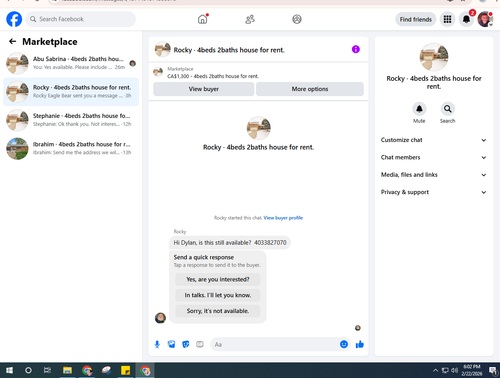Open Ibrahim conversation
The image size is (500, 378).
pos(71,148)
